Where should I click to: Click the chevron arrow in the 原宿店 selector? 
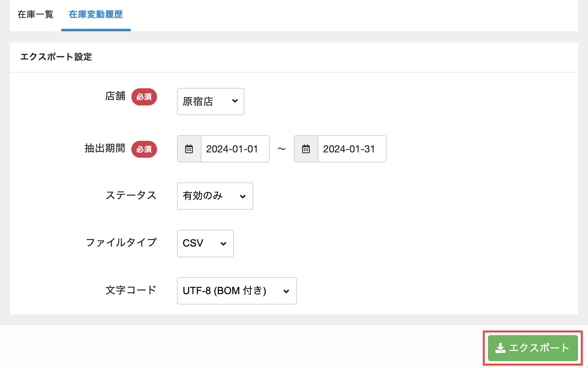[x=235, y=101]
